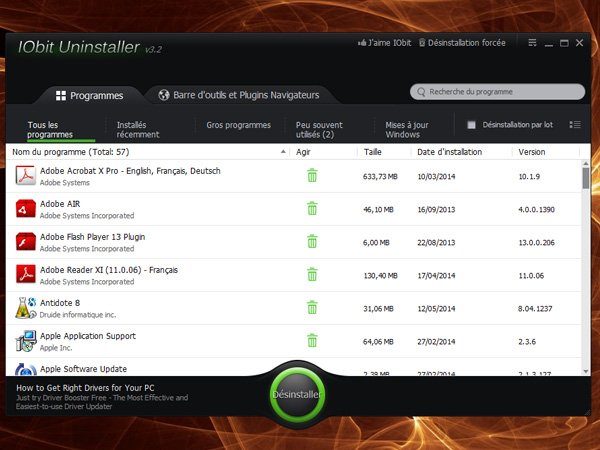600x450 pixels.
Task: Minimize the IObit Uninstaller window
Action: point(549,44)
